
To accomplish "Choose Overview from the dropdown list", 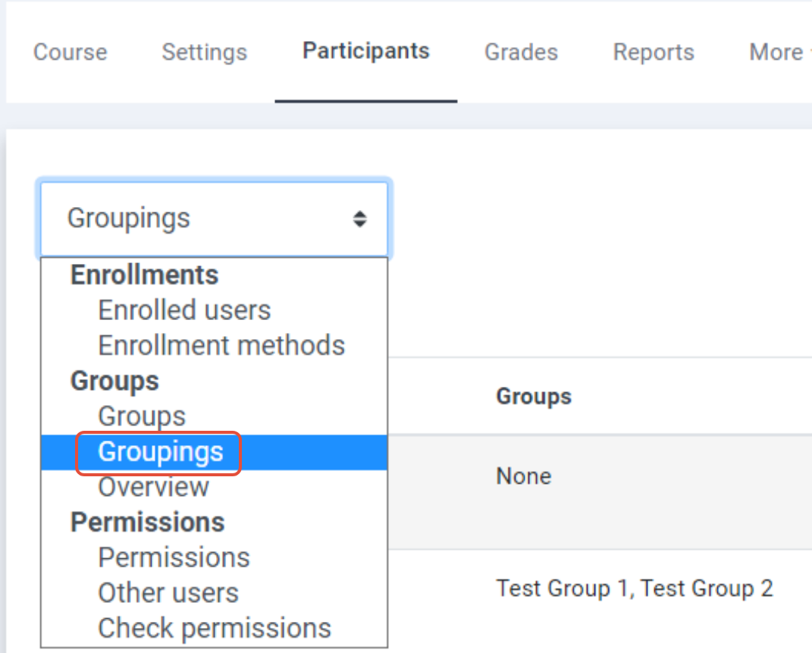I will click(153, 487).
